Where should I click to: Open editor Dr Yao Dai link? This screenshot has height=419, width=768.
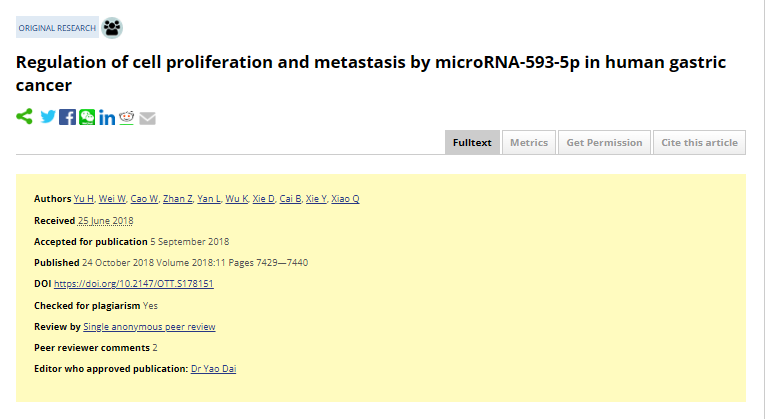(214, 369)
